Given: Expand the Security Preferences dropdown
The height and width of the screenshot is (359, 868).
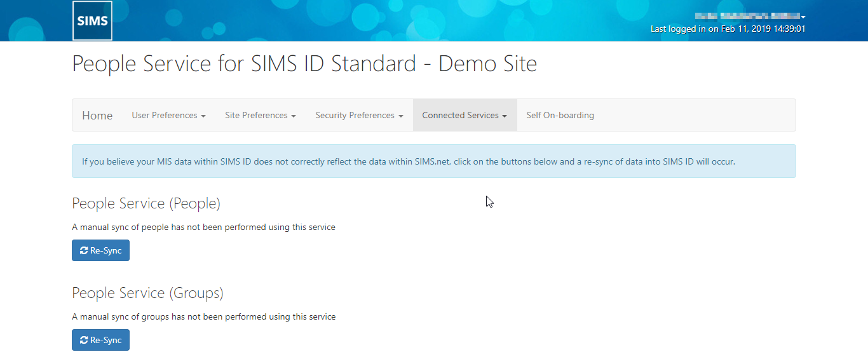Looking at the screenshot, I should coord(359,115).
